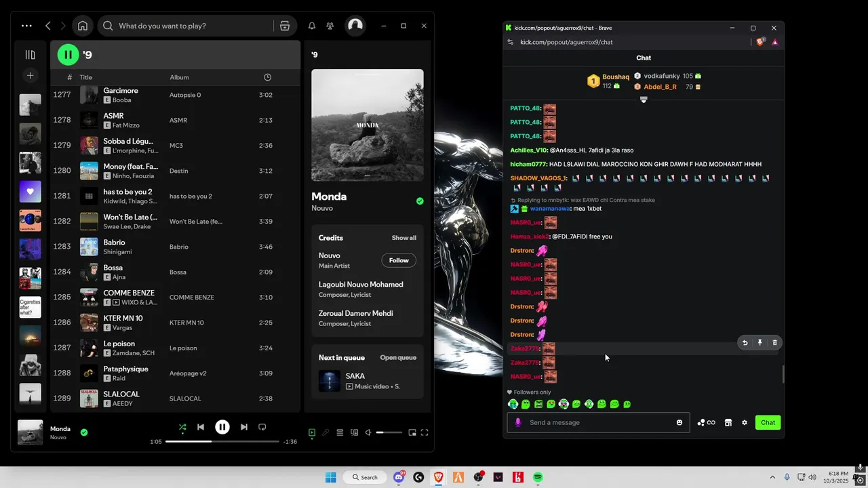Screen dimensions: 868x488
Task: Sort by duration clock icon
Action: [x=267, y=77]
